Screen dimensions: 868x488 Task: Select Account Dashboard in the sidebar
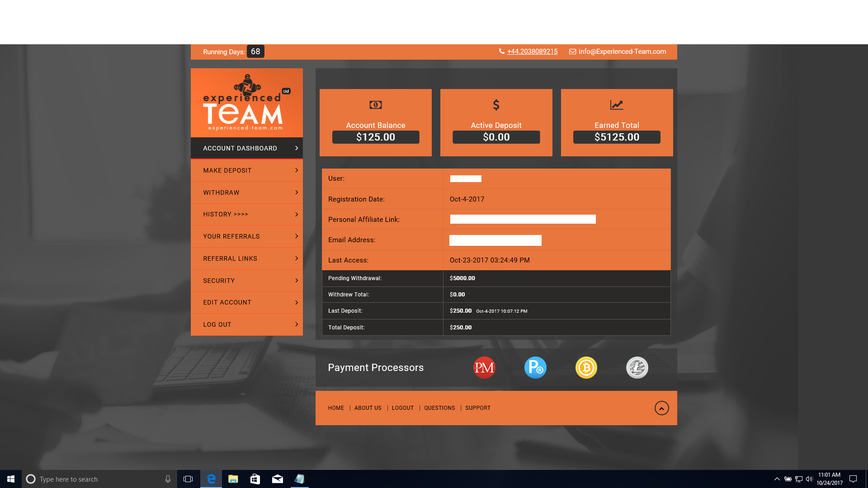tap(240, 148)
